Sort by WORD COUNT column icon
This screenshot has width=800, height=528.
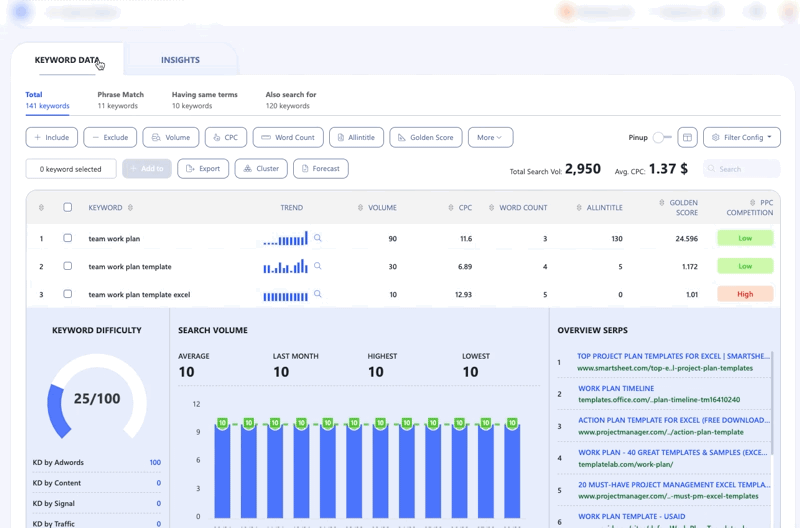(491, 208)
